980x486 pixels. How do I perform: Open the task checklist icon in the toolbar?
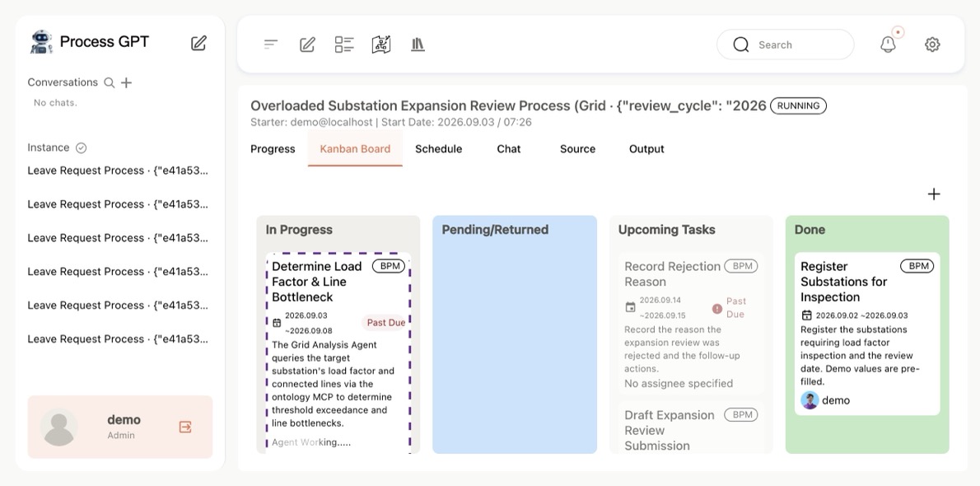tap(344, 44)
